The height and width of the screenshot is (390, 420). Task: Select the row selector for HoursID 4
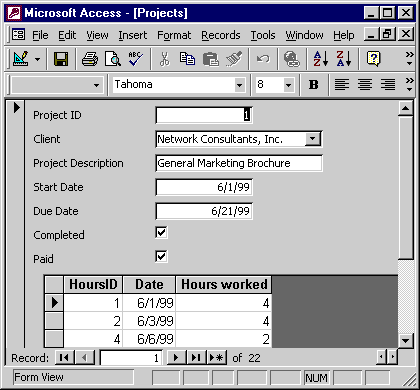coord(54,339)
